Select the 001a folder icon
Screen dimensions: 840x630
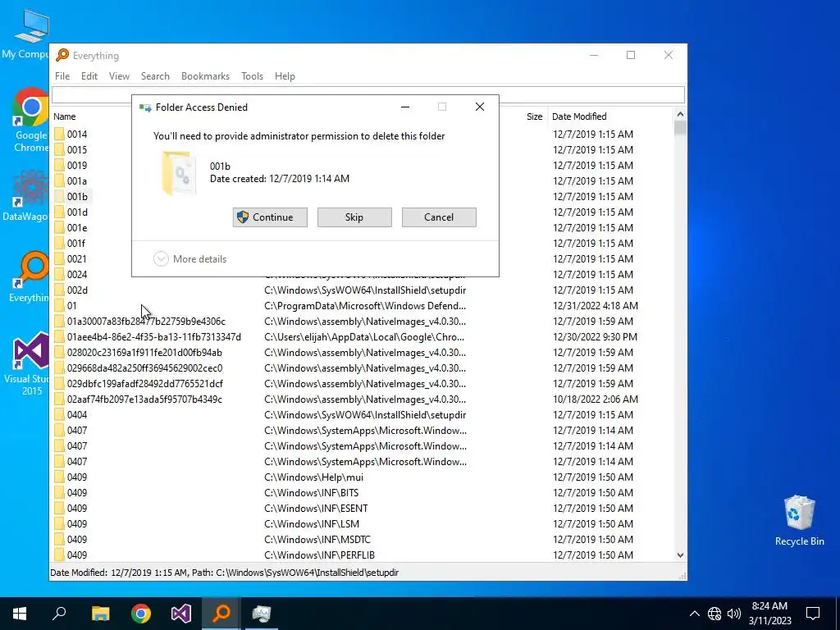click(x=59, y=180)
